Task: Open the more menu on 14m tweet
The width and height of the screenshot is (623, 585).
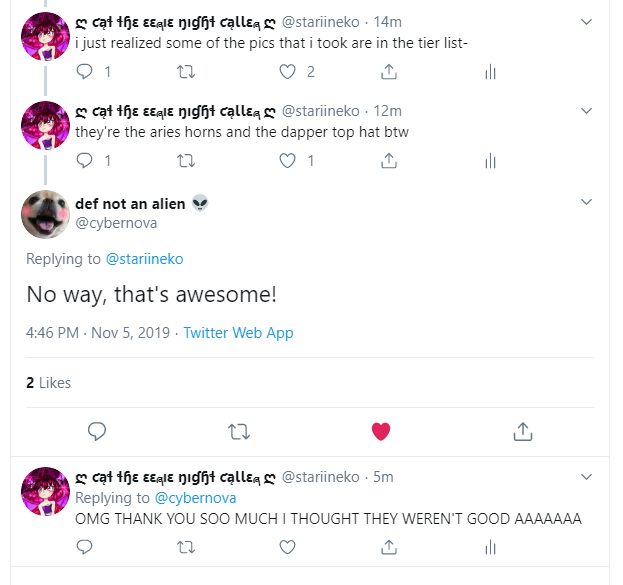Action: point(586,21)
